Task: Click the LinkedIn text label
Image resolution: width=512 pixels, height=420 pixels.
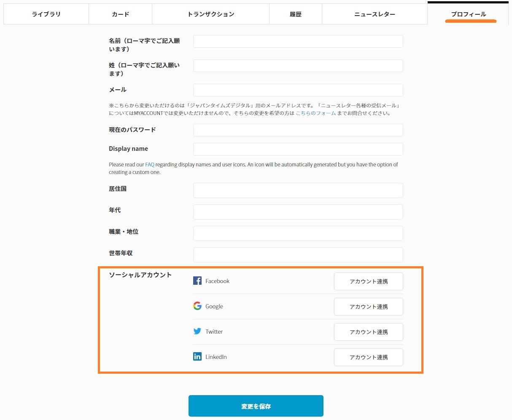Action: (216, 357)
